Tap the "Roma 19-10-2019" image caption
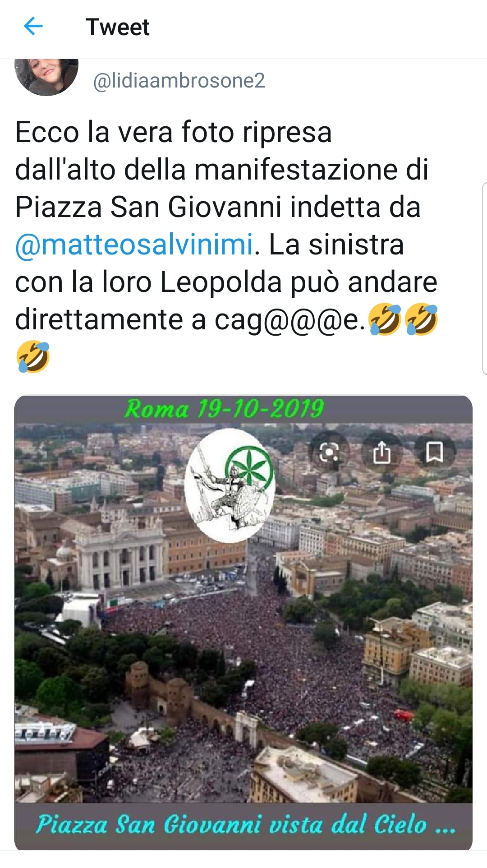 tap(224, 409)
